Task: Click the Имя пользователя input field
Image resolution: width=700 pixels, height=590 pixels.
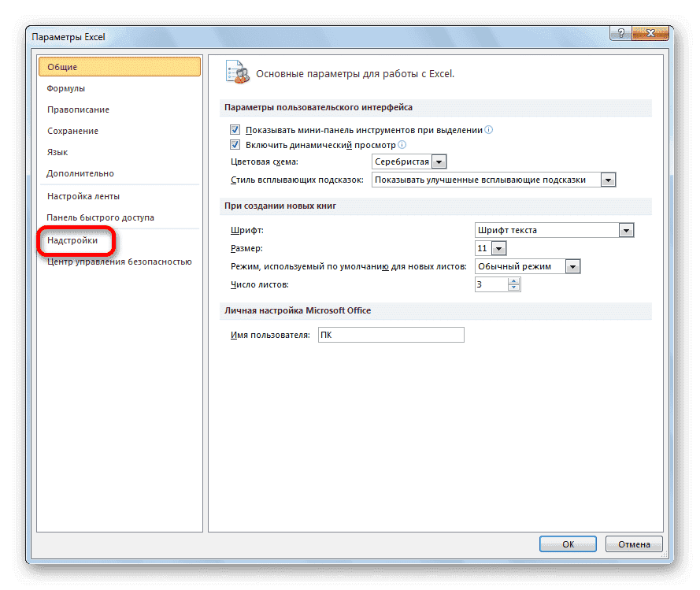Action: 391,335
